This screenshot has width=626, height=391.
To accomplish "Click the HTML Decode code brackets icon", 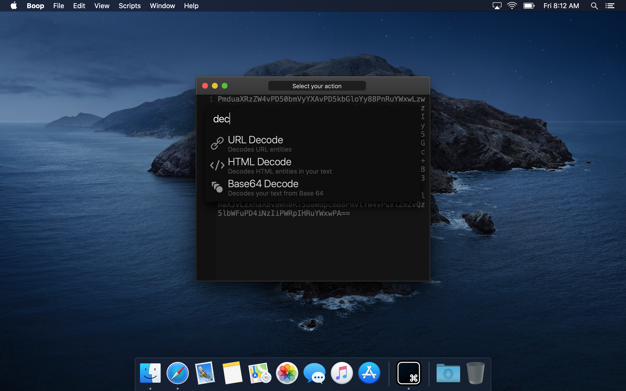I will (x=217, y=165).
